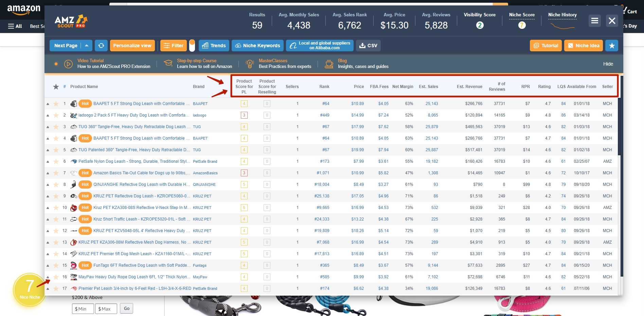
Task: Open the Niche Idea tool
Action: [584, 46]
